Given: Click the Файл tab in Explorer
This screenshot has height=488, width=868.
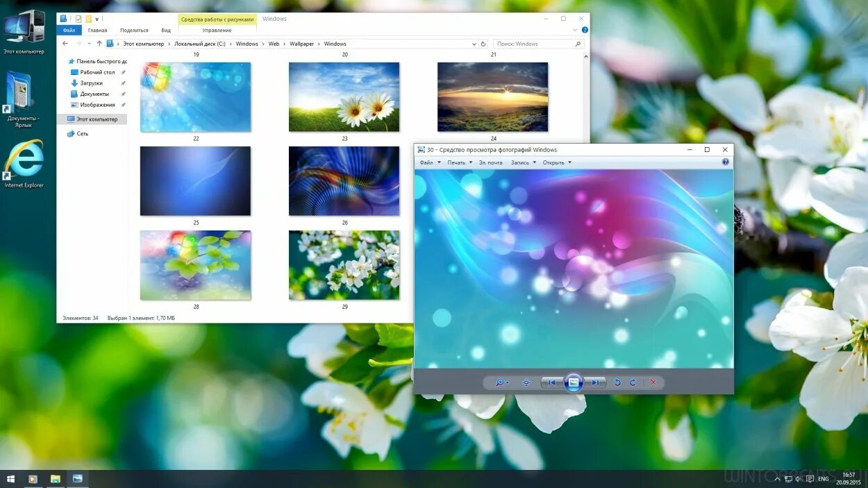Looking at the screenshot, I should point(69,31).
